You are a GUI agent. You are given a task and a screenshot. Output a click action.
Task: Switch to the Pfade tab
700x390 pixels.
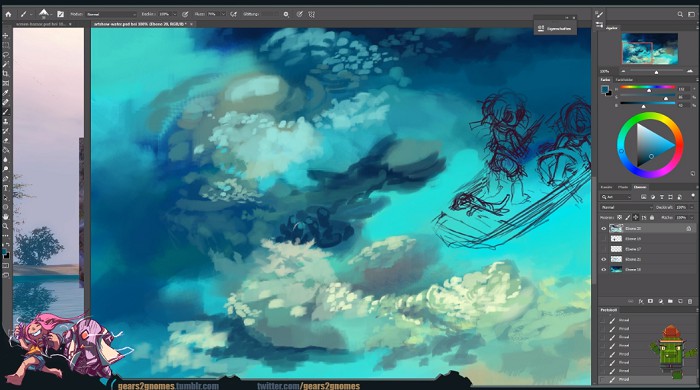[623, 187]
